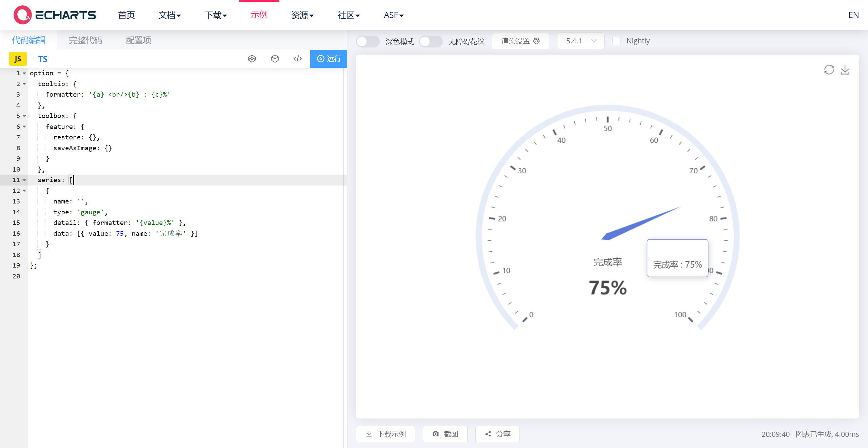The height and width of the screenshot is (448, 868).
Task: Switch to the 完整代码 tab
Action: 85,40
